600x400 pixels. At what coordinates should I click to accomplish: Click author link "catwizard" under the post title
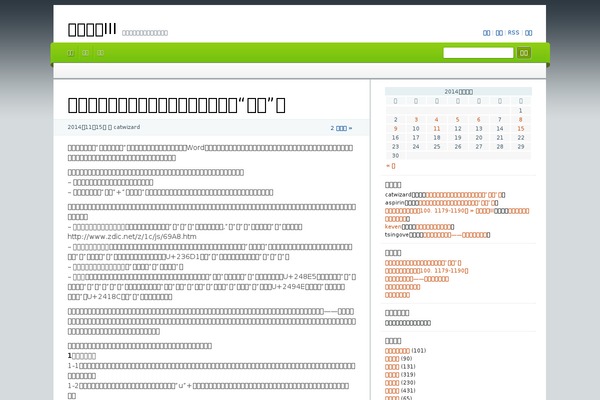coord(127,127)
